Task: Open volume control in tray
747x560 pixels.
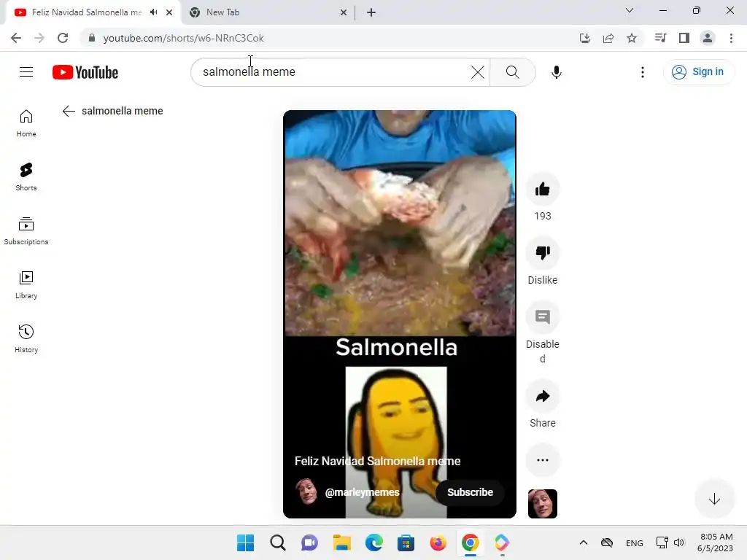Action: coord(679,542)
